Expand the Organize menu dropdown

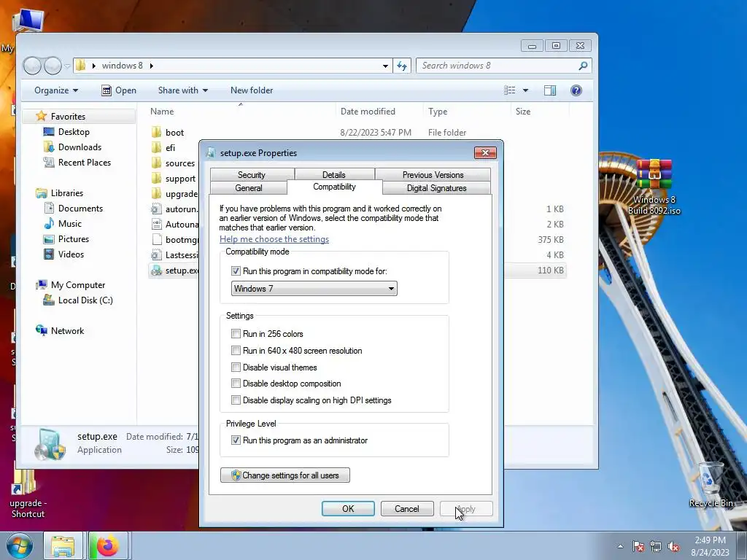(56, 90)
